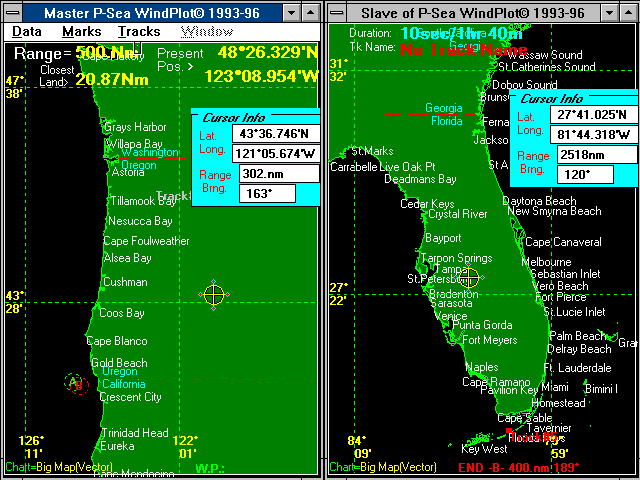Maximize the Slave WindPlot window
Viewport: 640px width, 480px height.
(x=629, y=13)
